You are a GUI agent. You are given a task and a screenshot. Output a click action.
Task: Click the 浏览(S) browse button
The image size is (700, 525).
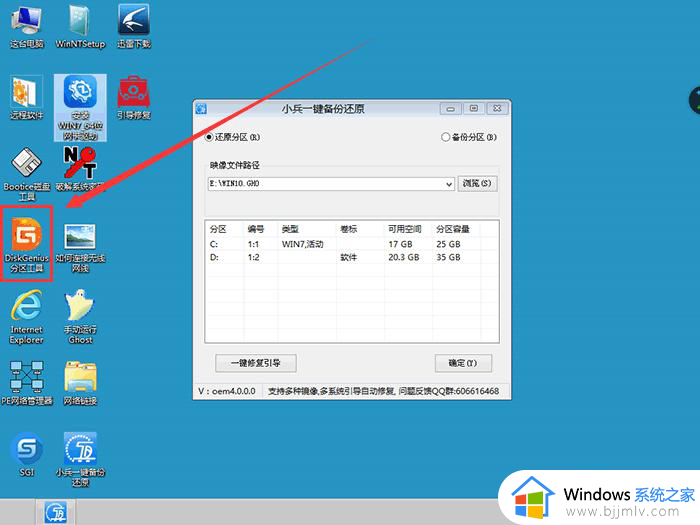[477, 183]
